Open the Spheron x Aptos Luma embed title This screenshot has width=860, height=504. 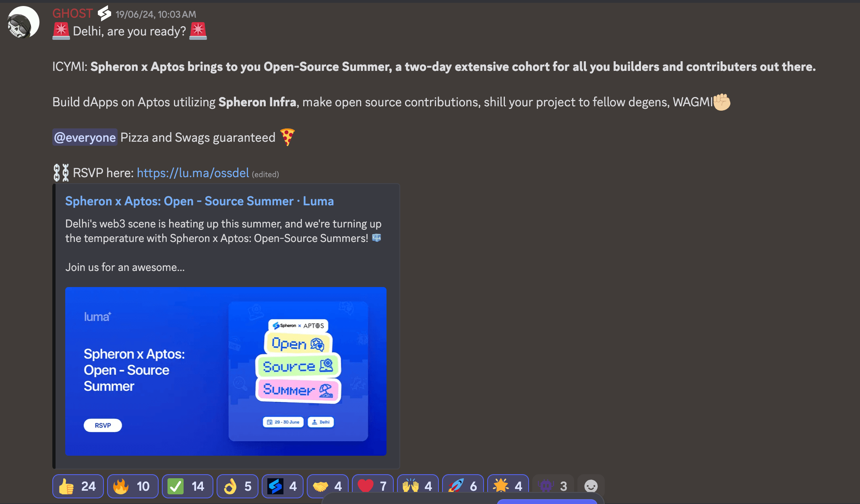[199, 201]
